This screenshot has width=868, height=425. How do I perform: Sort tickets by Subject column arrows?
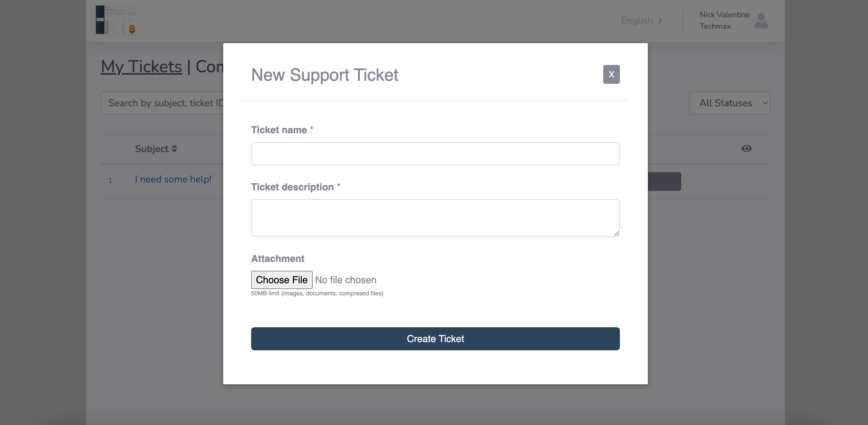coord(174,149)
